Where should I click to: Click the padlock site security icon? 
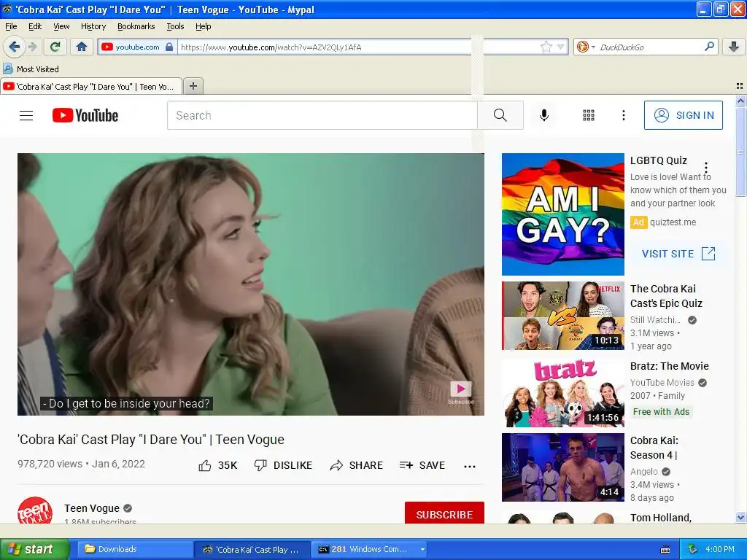[x=169, y=47]
